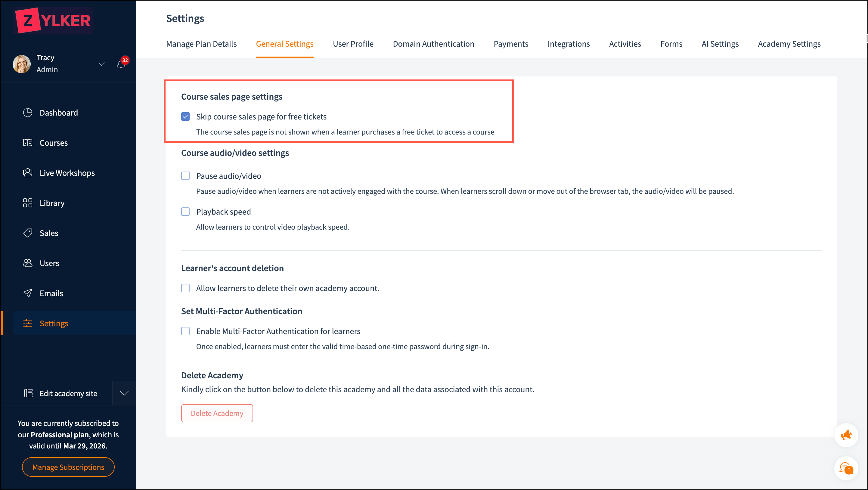The image size is (868, 490).
Task: Go to Live Workshops section
Action: pyautogui.click(x=67, y=173)
